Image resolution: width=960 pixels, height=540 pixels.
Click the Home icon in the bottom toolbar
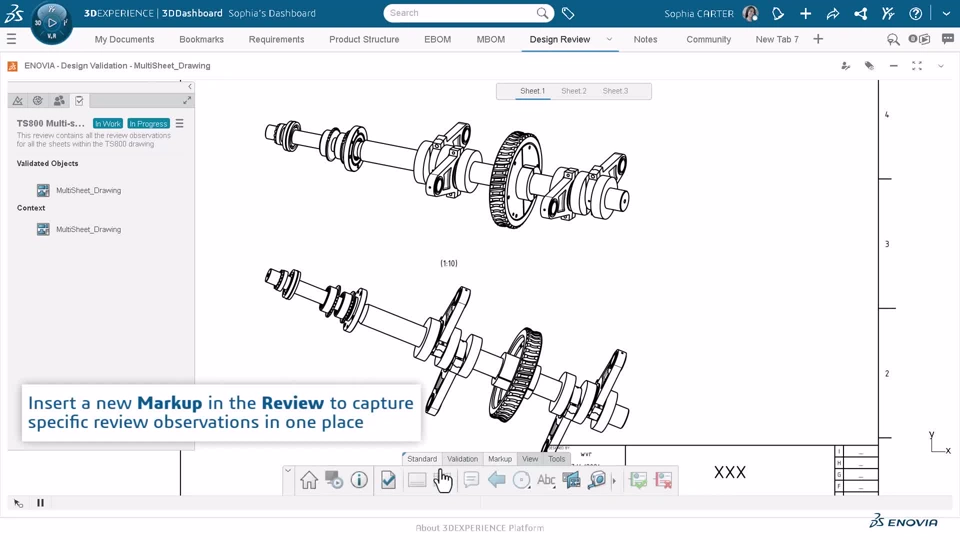309,480
